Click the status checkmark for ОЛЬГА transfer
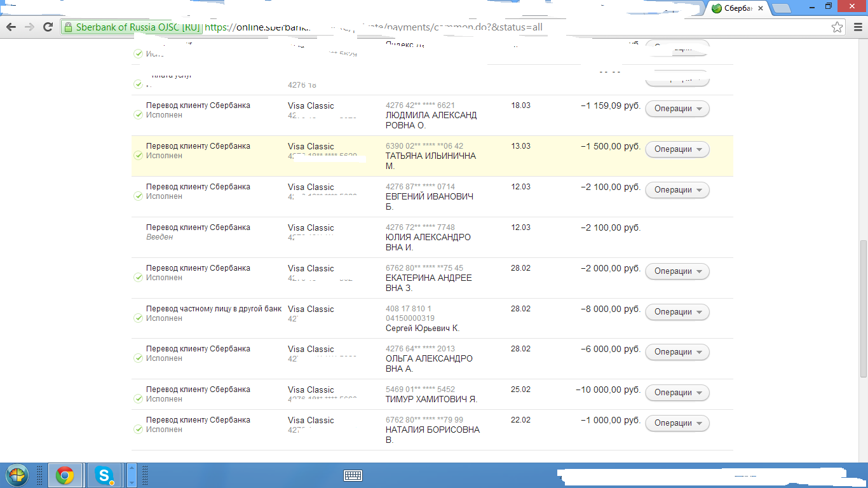868x488 pixels. (138, 358)
